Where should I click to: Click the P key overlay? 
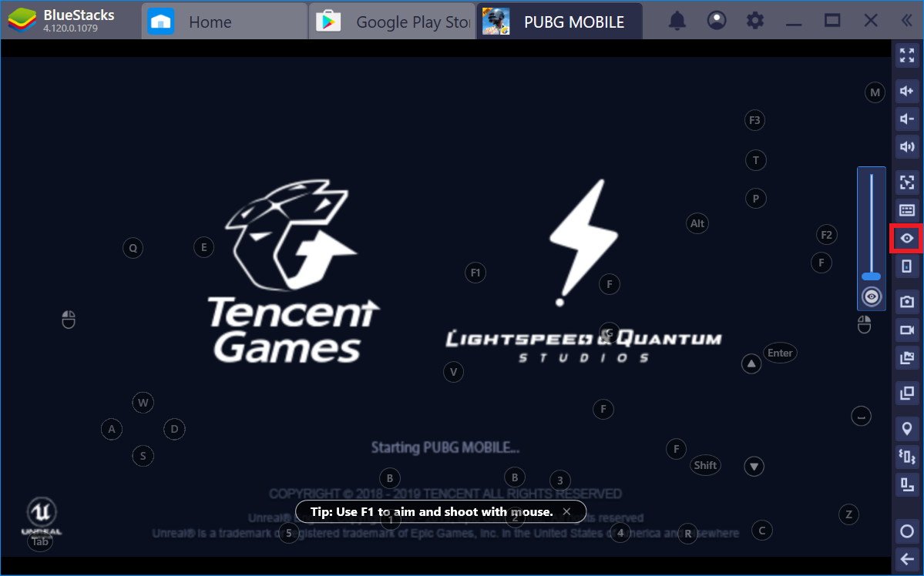pyautogui.click(x=755, y=199)
